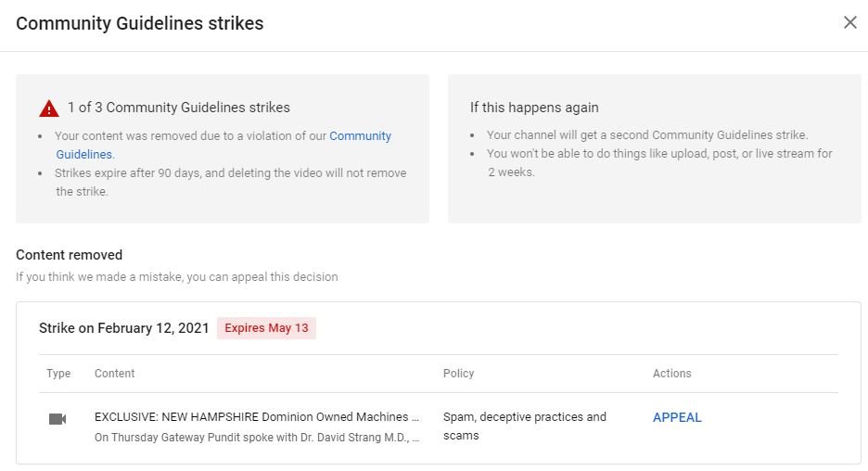Click the '1 of 3 Community Guidelines strikes' heading
Screen dimensions: 868x471
pyautogui.click(x=179, y=108)
